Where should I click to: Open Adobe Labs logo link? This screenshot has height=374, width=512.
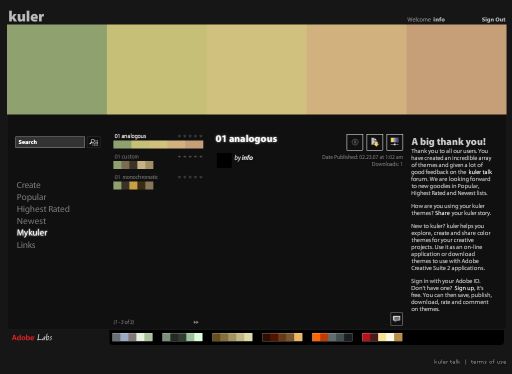tap(32, 337)
